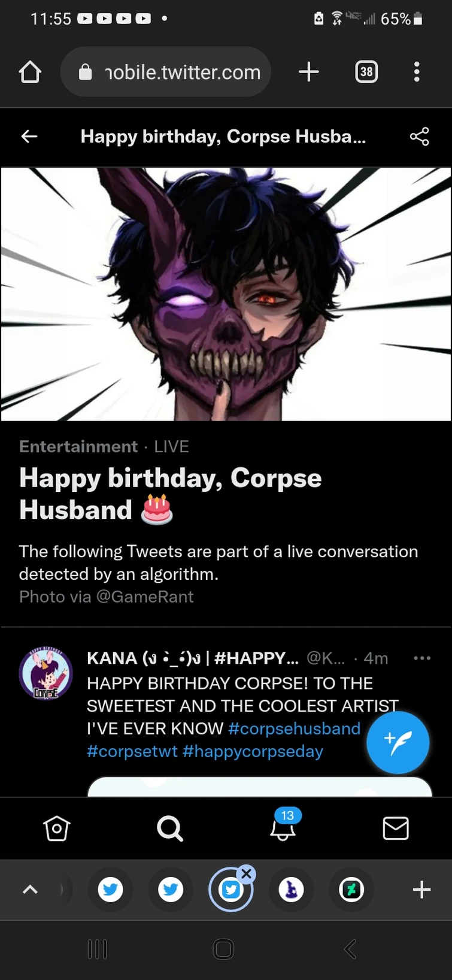Add a new tab from the tab strip plus icon
The image size is (452, 980).
coord(421,890)
